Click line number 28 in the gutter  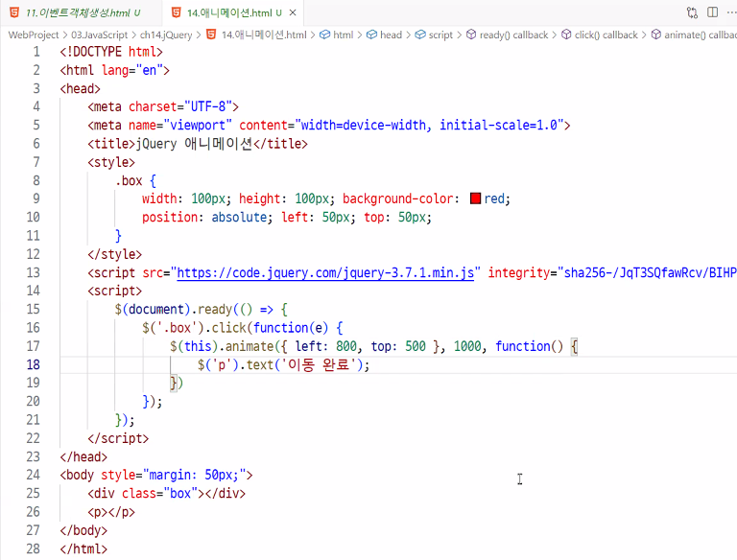tap(33, 548)
